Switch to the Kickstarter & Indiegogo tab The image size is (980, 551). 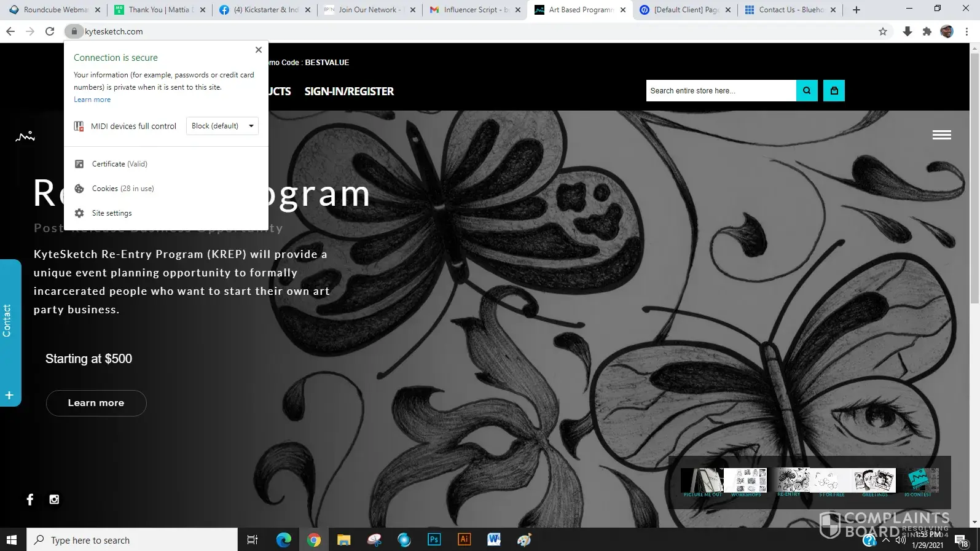point(264,10)
